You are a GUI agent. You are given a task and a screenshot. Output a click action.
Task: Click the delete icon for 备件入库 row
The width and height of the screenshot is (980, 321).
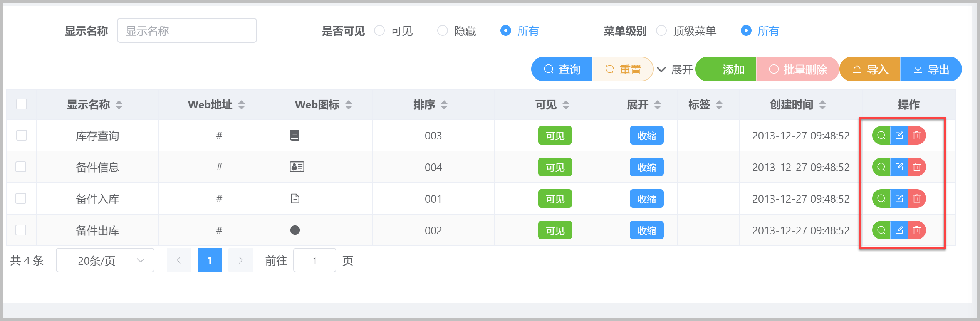(x=917, y=198)
